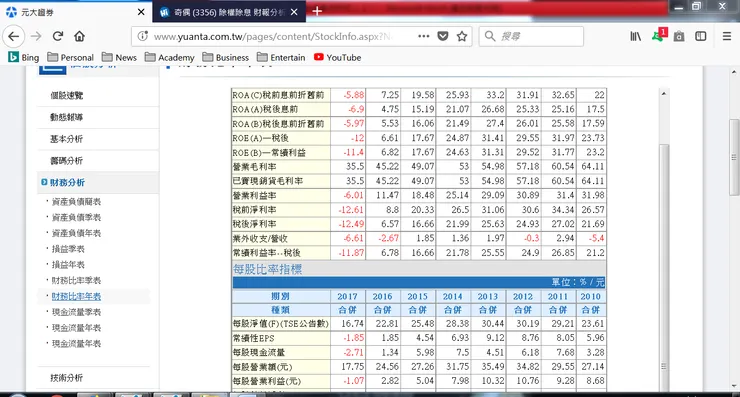The image size is (740, 397).
Task: Click the 業外收支/營收 row label
Action: pyautogui.click(x=260, y=238)
